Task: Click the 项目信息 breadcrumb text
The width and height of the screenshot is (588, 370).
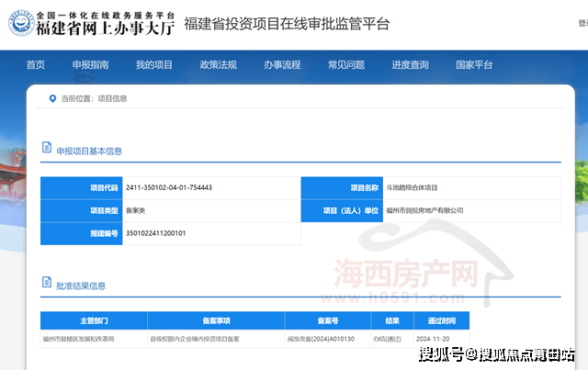Action: coord(113,98)
